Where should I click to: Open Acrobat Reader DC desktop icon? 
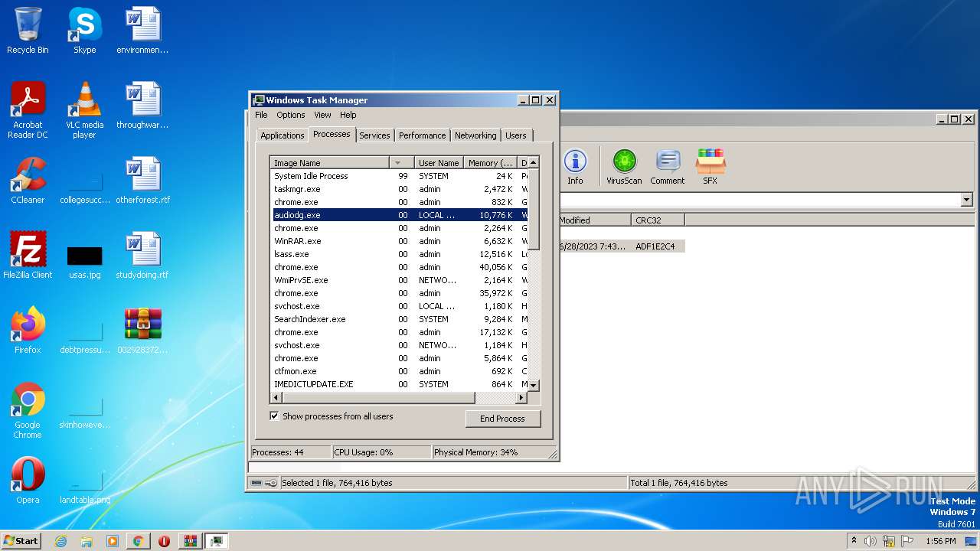point(28,110)
